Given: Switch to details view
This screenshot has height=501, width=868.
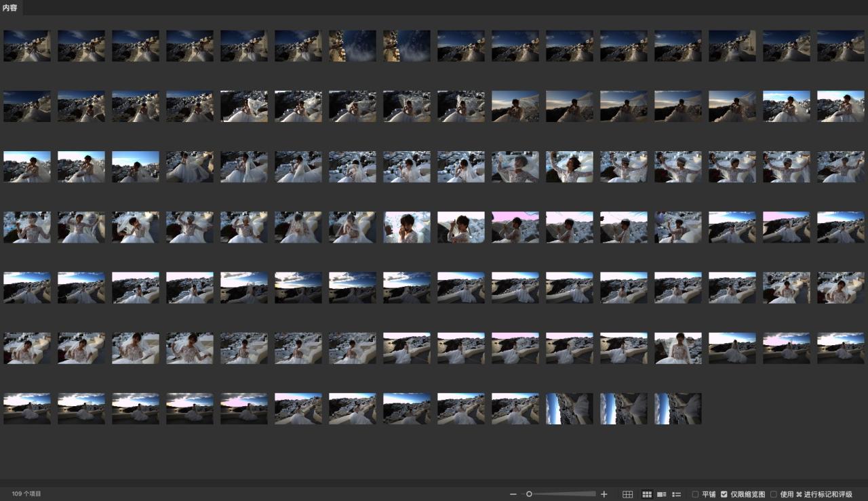Looking at the screenshot, I should (x=662, y=494).
